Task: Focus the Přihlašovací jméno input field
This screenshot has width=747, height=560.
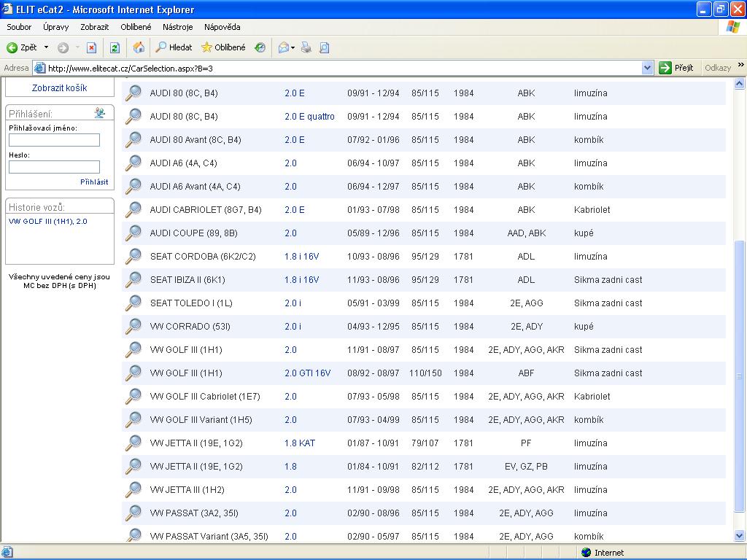Action: (54, 140)
